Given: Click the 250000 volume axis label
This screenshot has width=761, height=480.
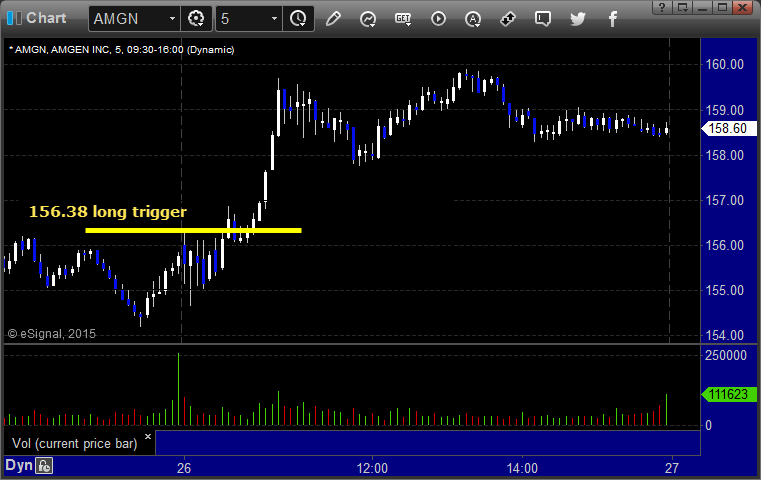Looking at the screenshot, I should click(726, 355).
